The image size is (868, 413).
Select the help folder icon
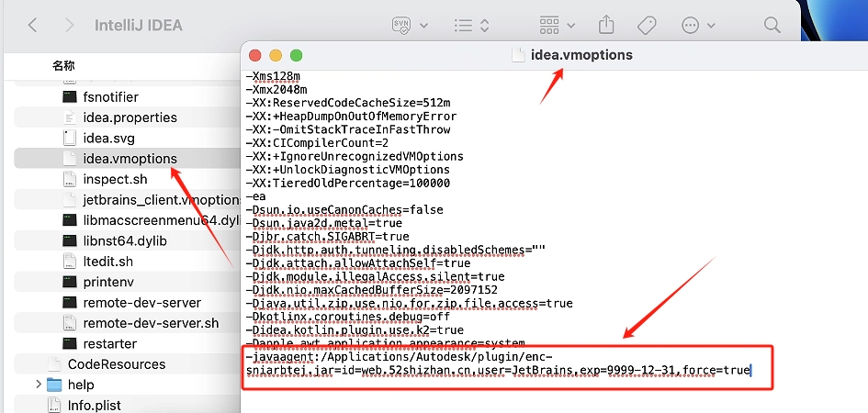tap(54, 385)
